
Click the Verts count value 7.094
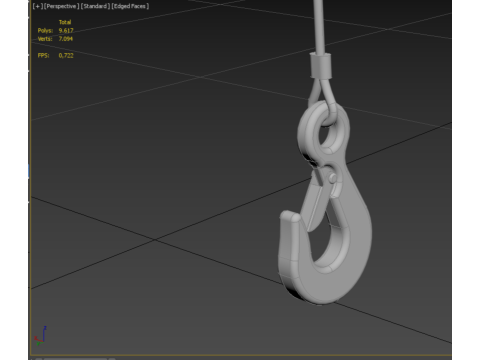[x=66, y=39]
